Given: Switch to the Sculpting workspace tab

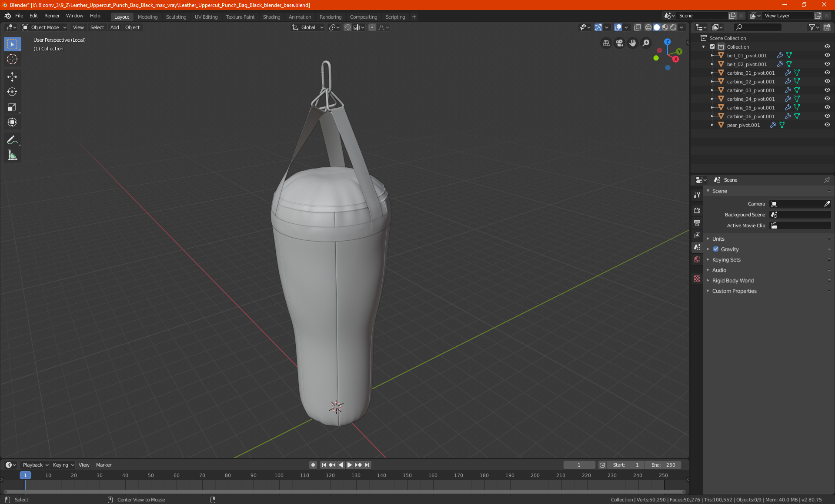Looking at the screenshot, I should point(176,17).
